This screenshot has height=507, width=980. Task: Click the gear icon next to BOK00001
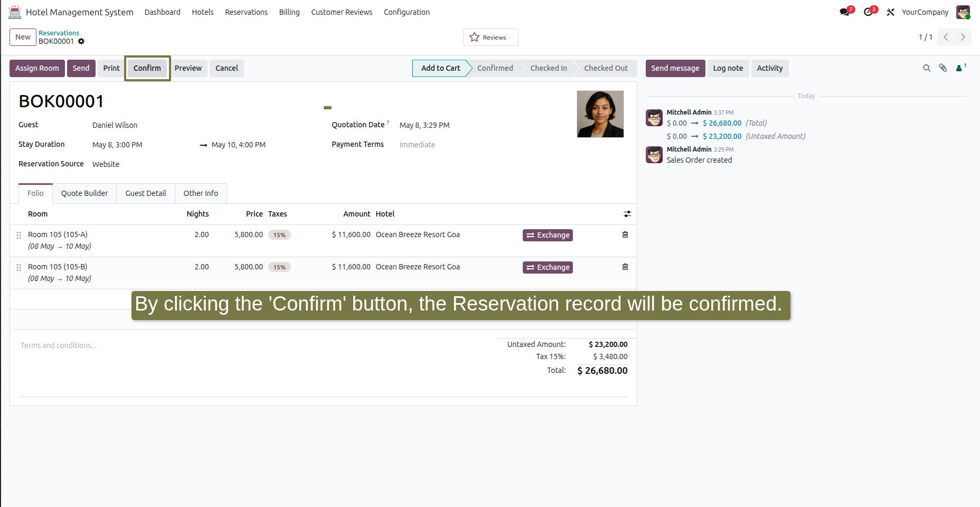(81, 41)
